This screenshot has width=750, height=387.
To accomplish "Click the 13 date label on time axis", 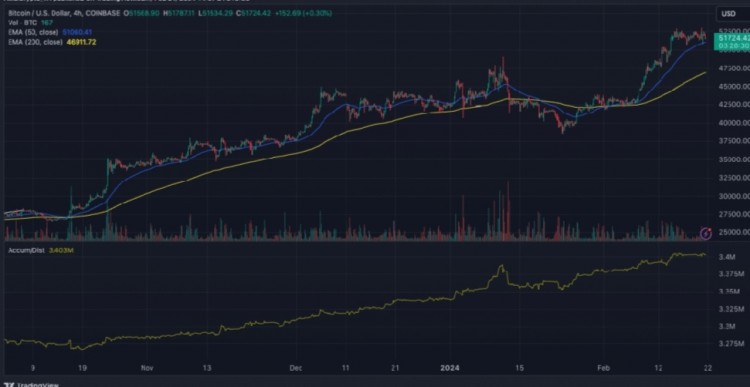I will click(x=207, y=368).
